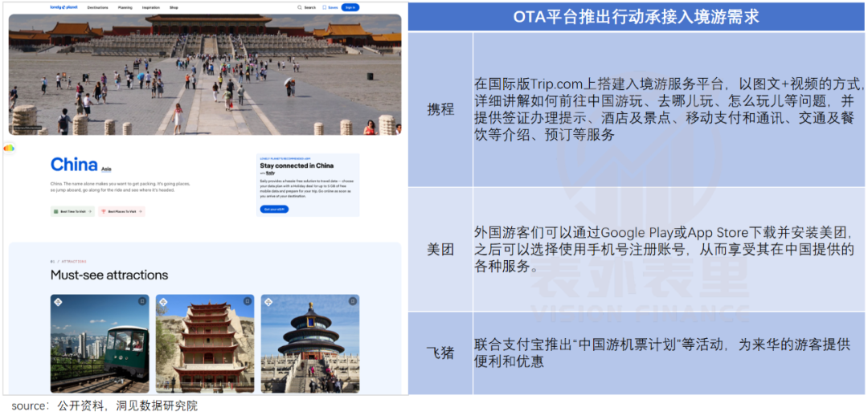Open the Destinations menu
This screenshot has width=868, height=416.
[97, 7]
